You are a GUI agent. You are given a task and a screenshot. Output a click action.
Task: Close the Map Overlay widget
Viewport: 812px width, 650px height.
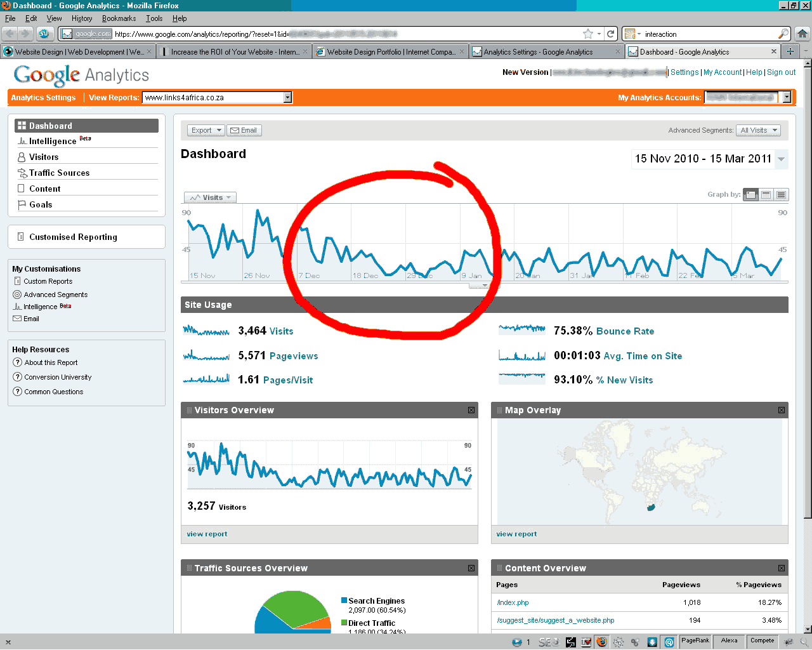(x=782, y=410)
